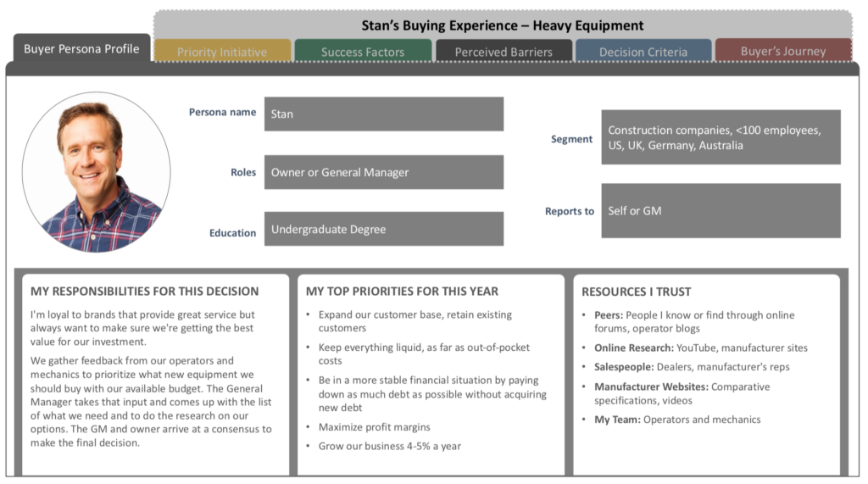Click the Reports to field Self or GM

click(721, 210)
